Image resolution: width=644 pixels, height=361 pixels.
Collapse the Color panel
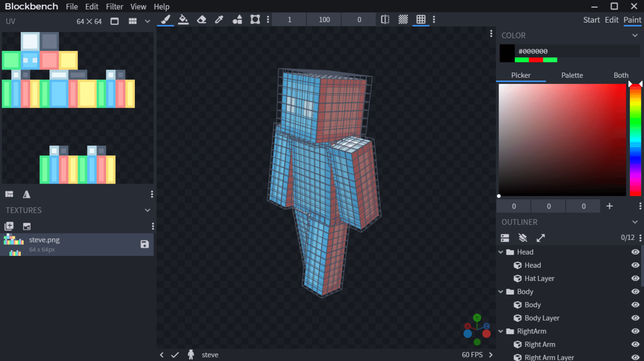point(635,36)
